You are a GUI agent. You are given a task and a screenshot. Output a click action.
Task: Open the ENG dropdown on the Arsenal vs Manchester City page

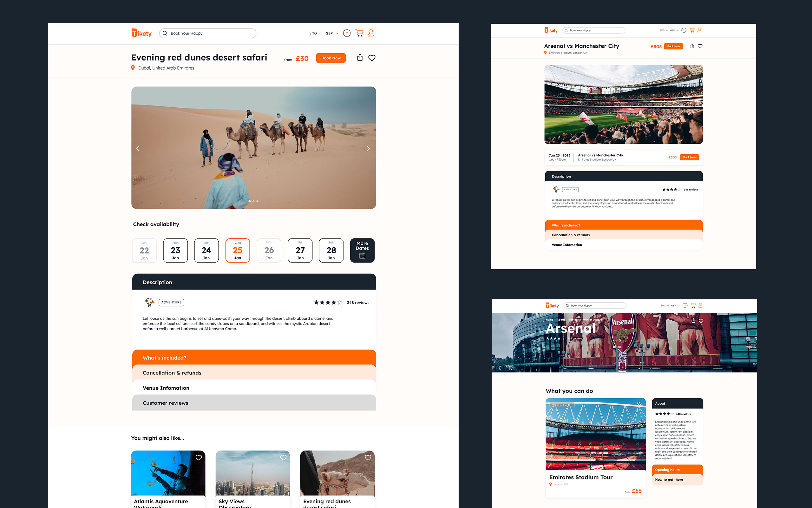tap(663, 30)
